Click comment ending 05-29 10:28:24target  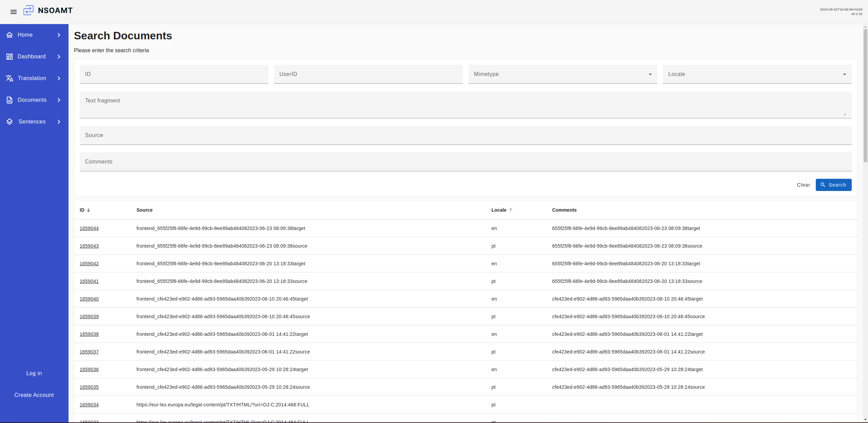click(x=627, y=369)
